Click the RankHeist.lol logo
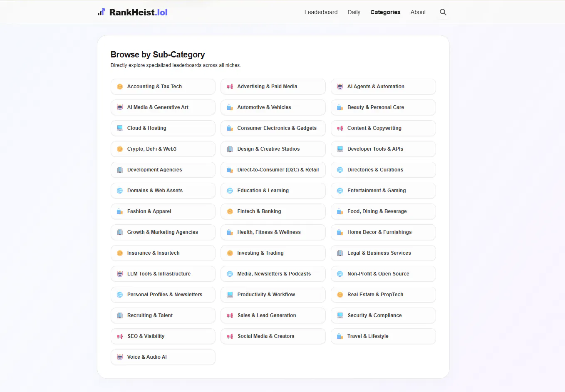Screen dimensions: 565x392 [x=133, y=12]
